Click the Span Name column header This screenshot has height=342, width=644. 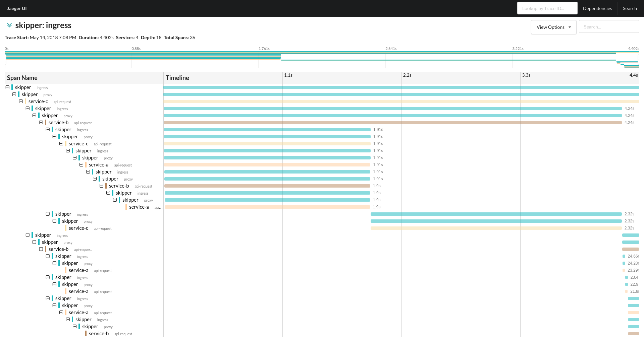pyautogui.click(x=22, y=78)
